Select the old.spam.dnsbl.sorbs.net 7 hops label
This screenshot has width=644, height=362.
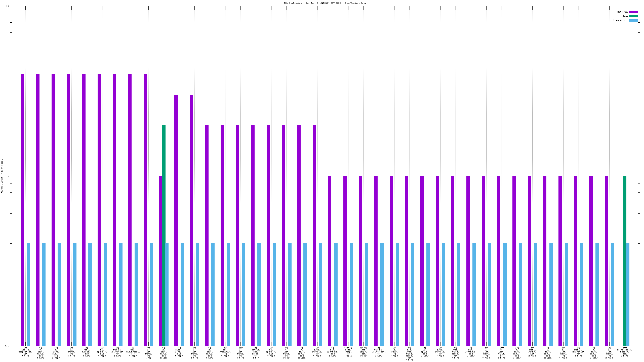pos(409,353)
